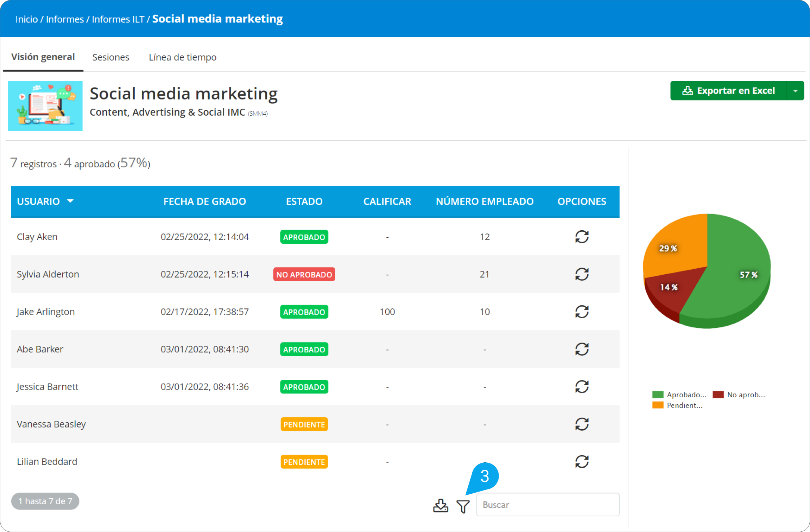
Task: Click the date 02/17/2022, 17:38:57
Action: click(x=205, y=312)
